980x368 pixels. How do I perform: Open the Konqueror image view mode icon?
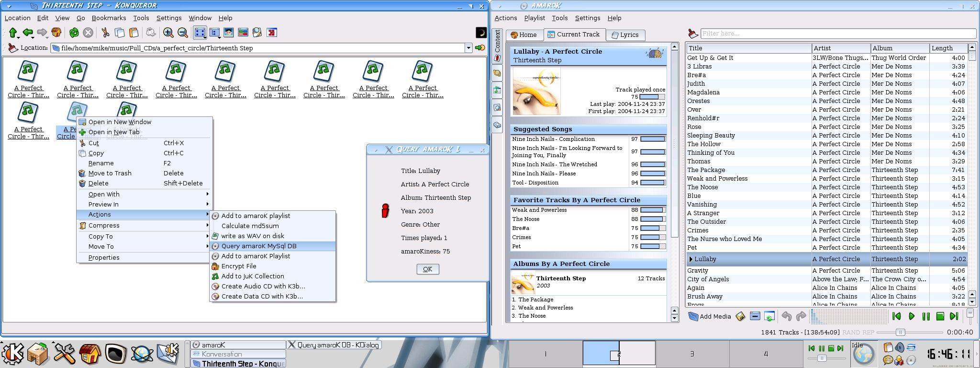[x=229, y=33]
